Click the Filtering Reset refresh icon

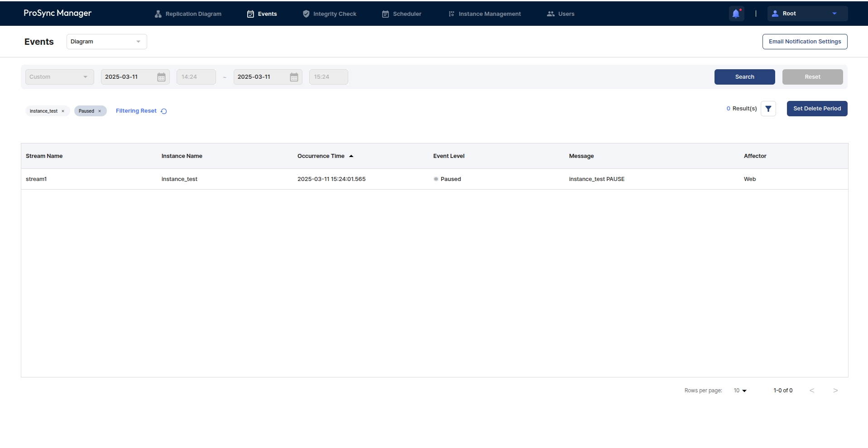164,111
